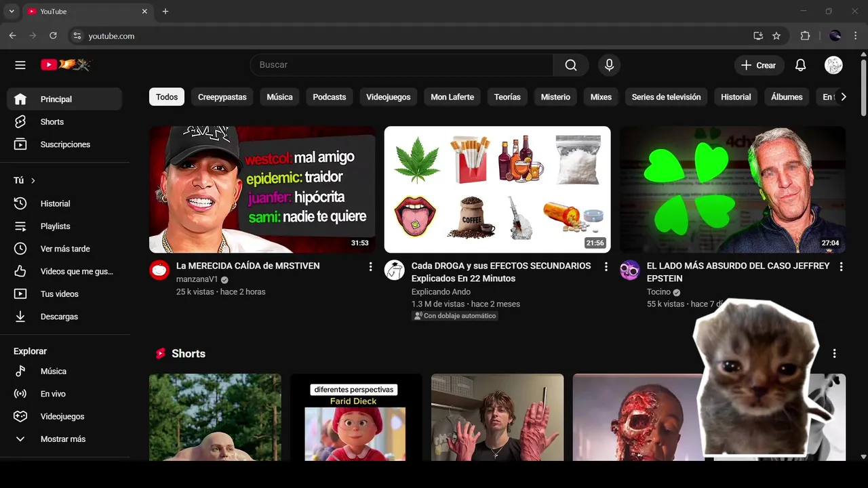Select the Videojuegos filter chip
Screen dimensions: 868x488
[x=389, y=97]
